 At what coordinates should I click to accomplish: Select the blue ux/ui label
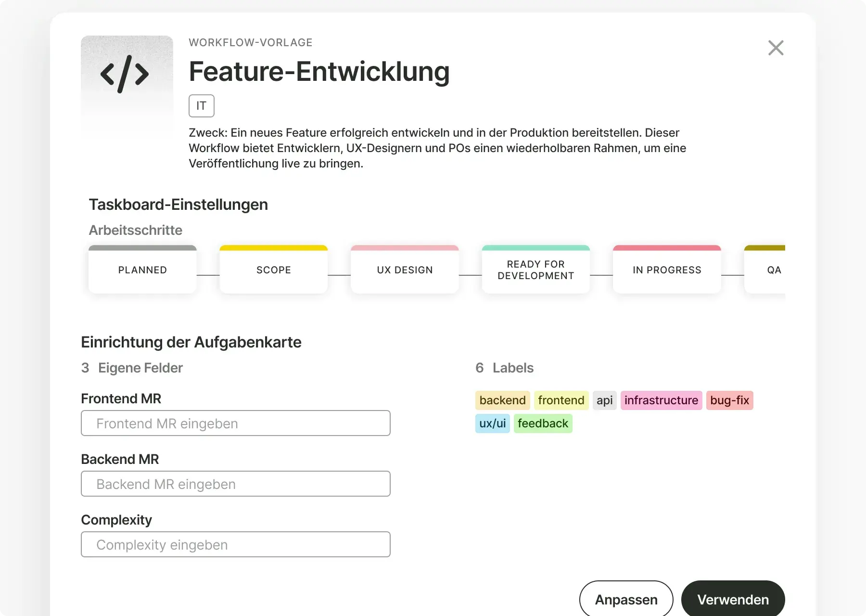point(492,423)
